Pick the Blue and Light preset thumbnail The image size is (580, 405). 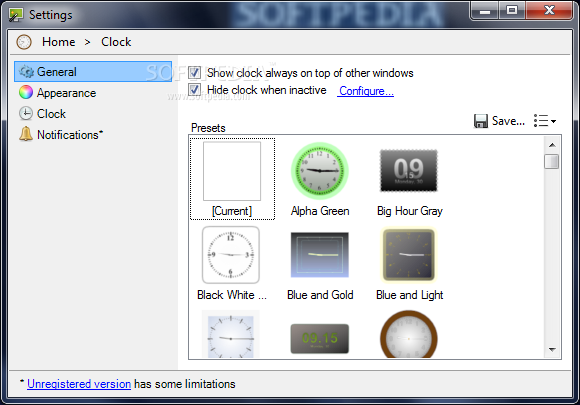409,255
